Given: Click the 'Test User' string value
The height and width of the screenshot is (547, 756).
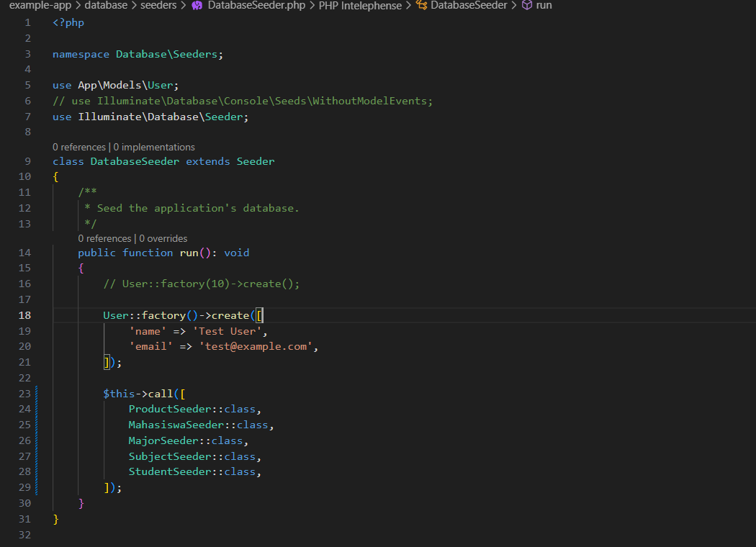Looking at the screenshot, I should click(x=227, y=332).
